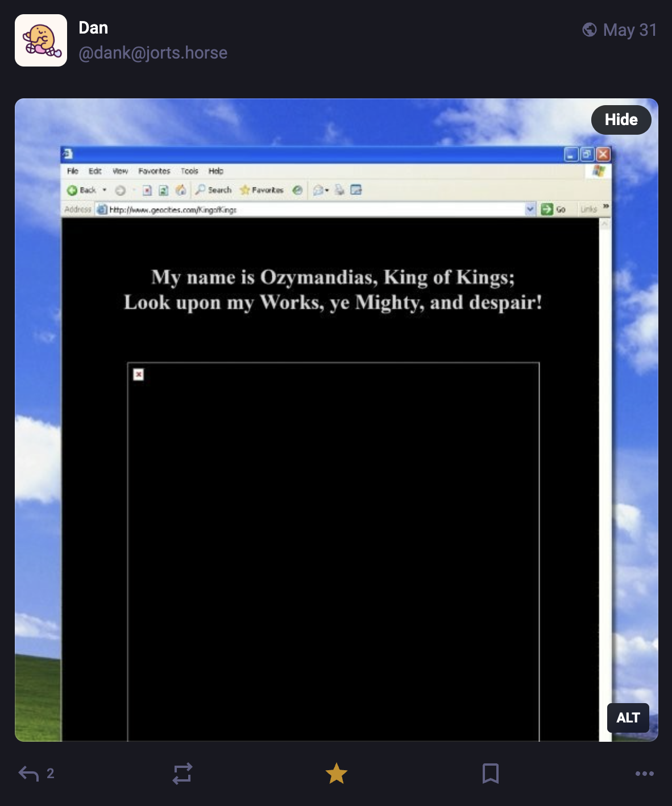
Task: Expand the Back history dropdown arrow
Action: click(105, 190)
